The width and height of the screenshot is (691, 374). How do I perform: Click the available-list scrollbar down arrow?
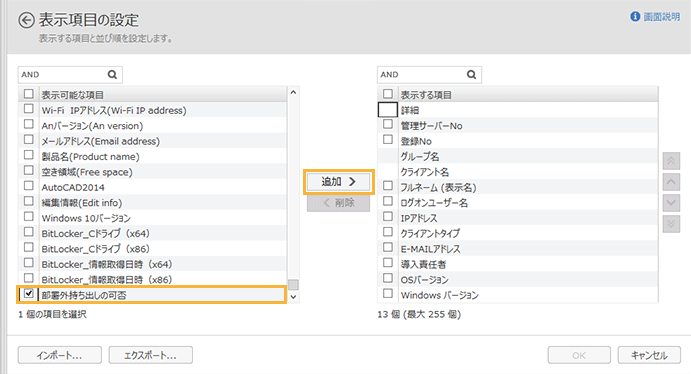tap(293, 297)
